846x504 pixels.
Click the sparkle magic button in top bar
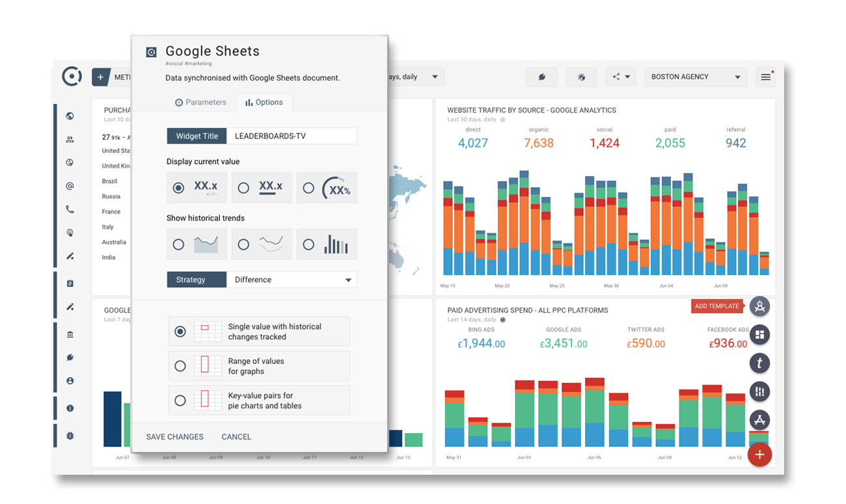tap(581, 77)
